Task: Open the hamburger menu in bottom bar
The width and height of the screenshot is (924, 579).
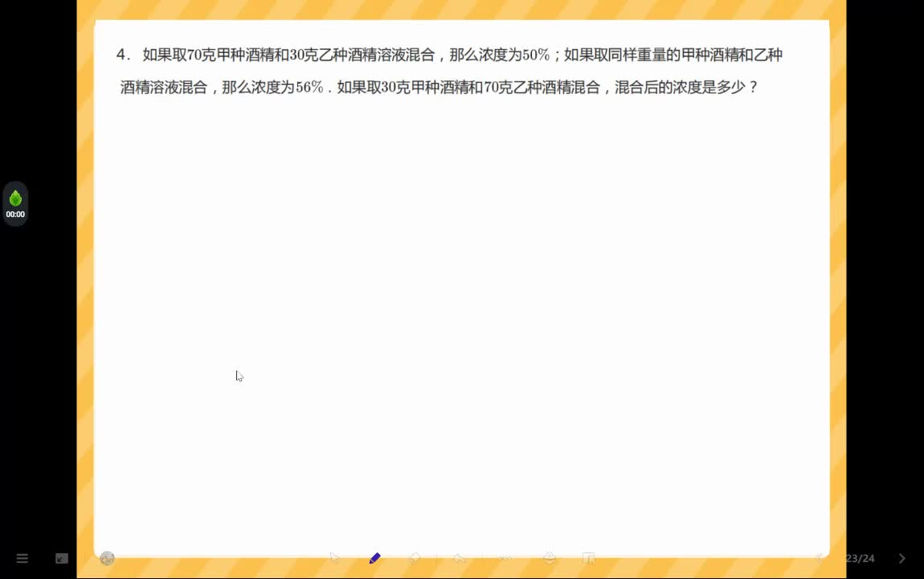Action: click(x=22, y=558)
